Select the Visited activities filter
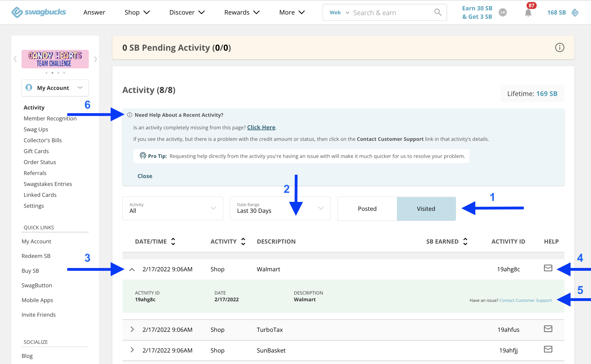Image resolution: width=591 pixels, height=364 pixels. click(x=426, y=209)
